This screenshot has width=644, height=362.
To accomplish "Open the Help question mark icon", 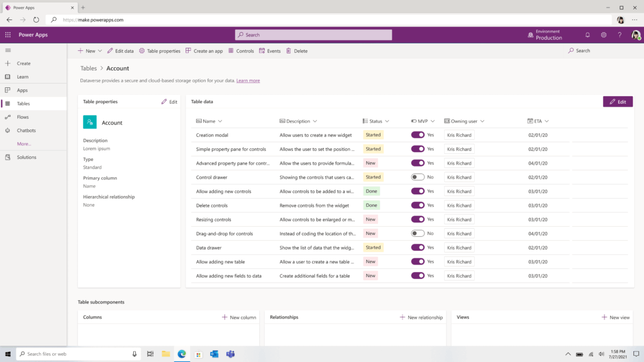I will (619, 35).
